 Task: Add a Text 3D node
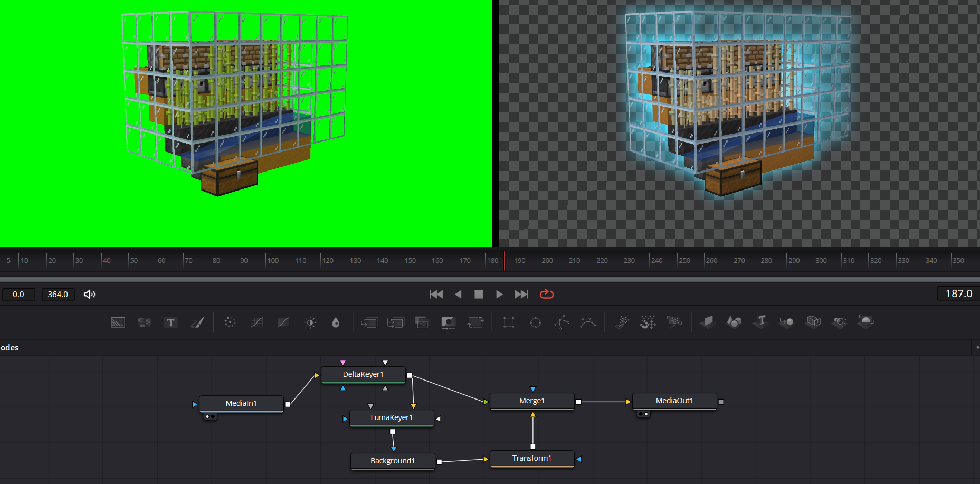click(760, 321)
